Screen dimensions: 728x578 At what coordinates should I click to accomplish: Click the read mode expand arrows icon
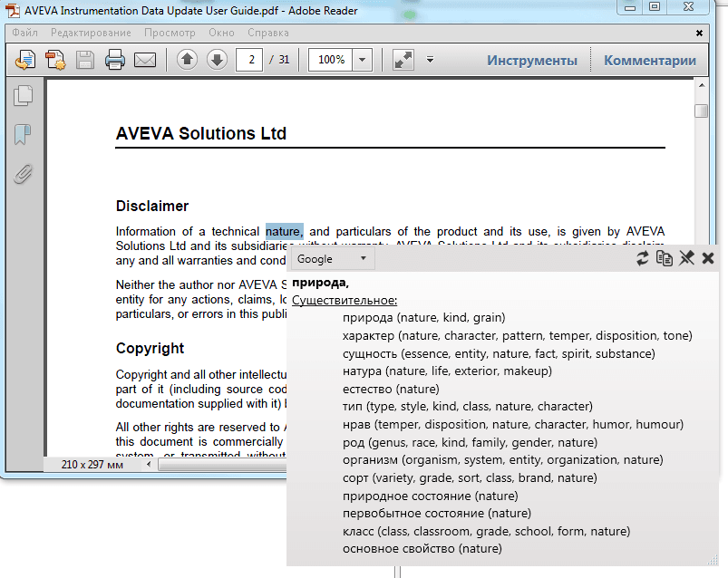click(x=403, y=60)
